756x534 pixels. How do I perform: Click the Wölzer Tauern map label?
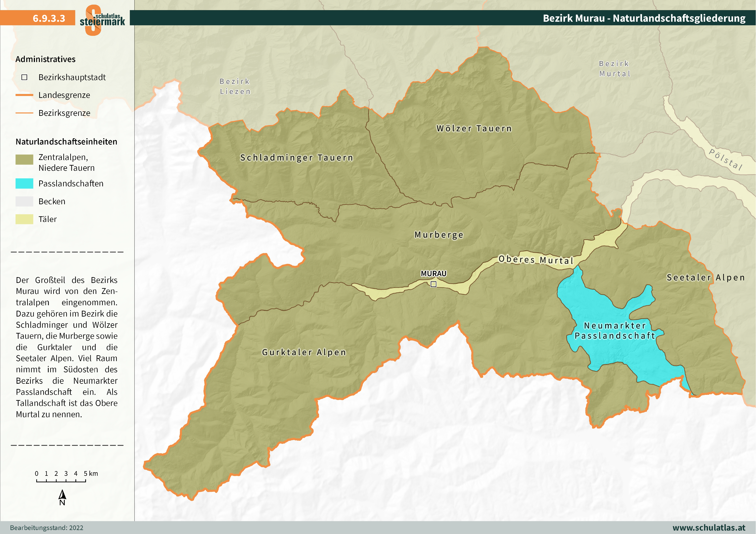coord(474,128)
